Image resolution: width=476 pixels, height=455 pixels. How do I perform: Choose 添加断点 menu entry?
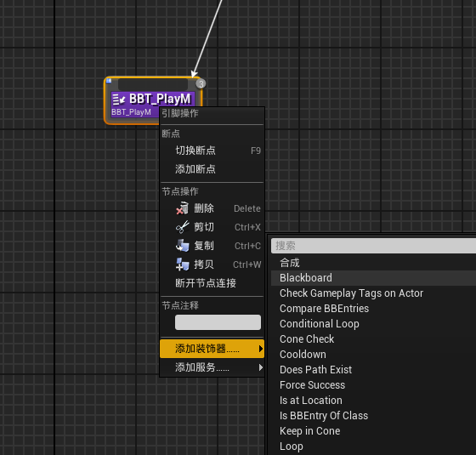[x=212, y=169]
